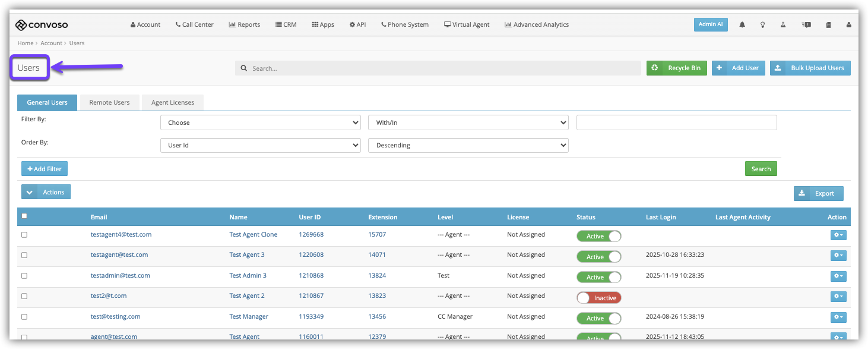The width and height of the screenshot is (868, 349).
Task: Open the testadmin@test.com email link
Action: [121, 275]
